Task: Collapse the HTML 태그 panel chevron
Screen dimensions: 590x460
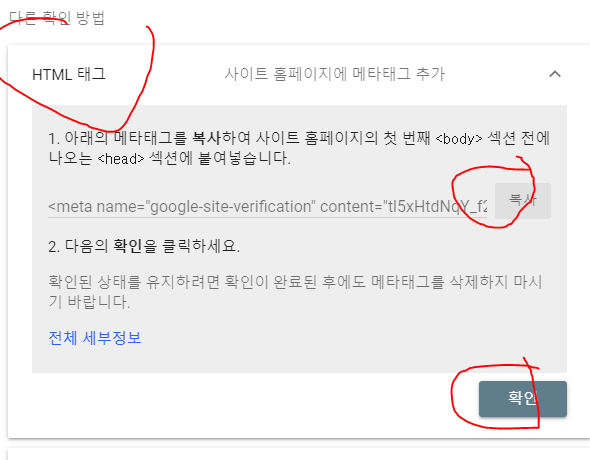Action: pyautogui.click(x=555, y=74)
